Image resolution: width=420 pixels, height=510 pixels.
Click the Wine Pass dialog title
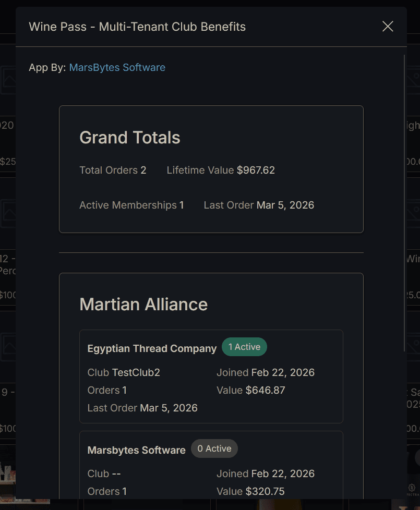coord(138,27)
